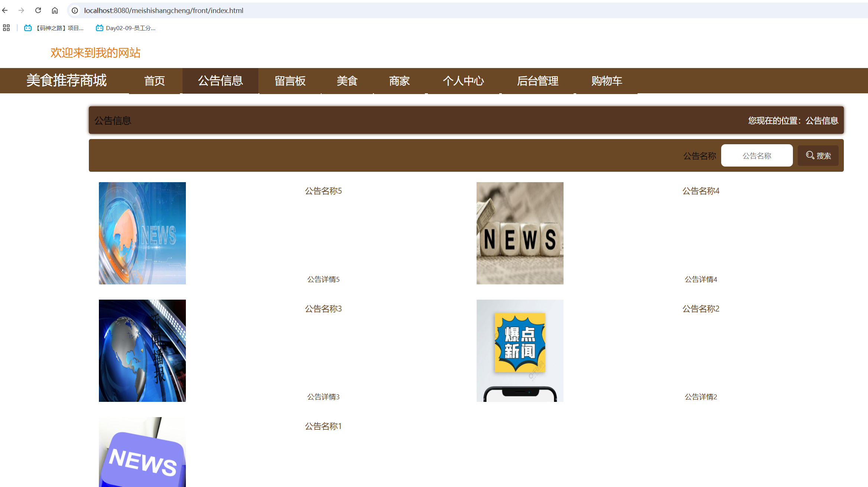
Task: Focus the 公告名称 search input field
Action: [756, 155]
